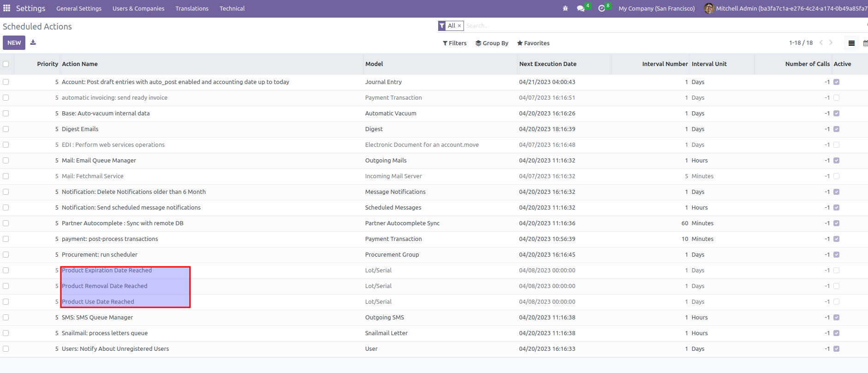Remove the All filter tag
Viewport: 868px width, 373px height.
tap(459, 26)
